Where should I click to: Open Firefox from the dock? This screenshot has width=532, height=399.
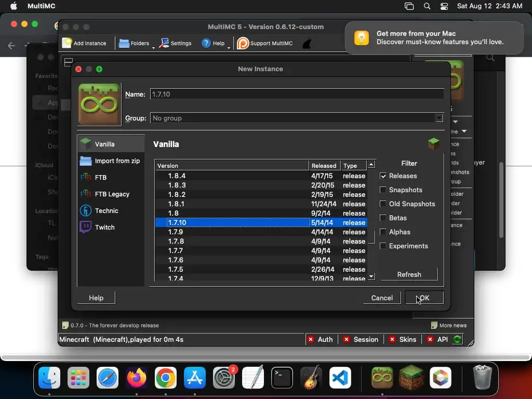(137, 378)
